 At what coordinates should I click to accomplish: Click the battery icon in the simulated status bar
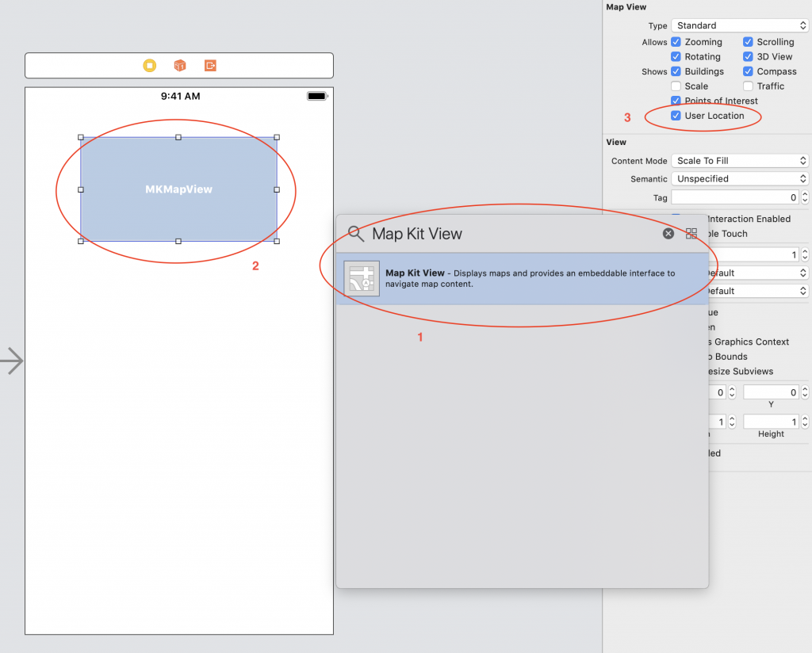pos(317,96)
